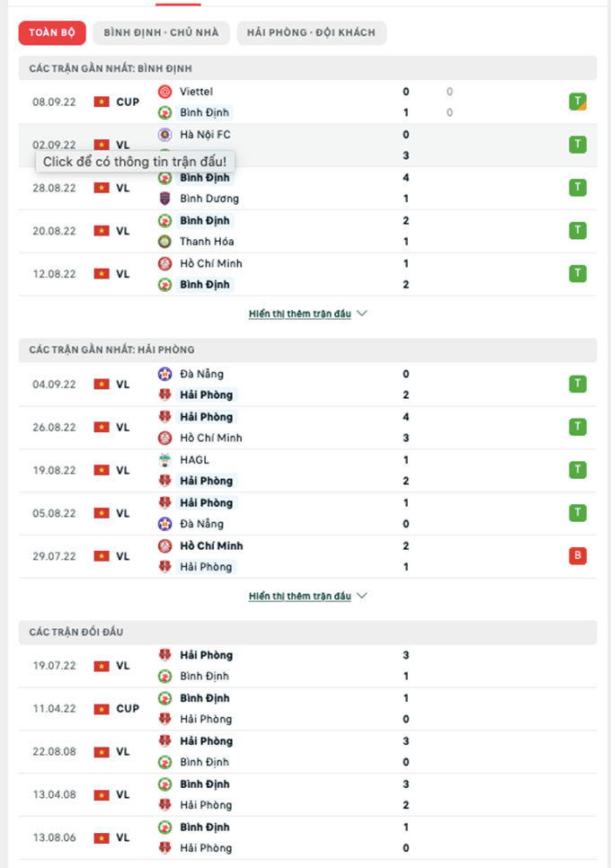Click Đà Nẵng crest in 04.09.22 match

pos(165,374)
